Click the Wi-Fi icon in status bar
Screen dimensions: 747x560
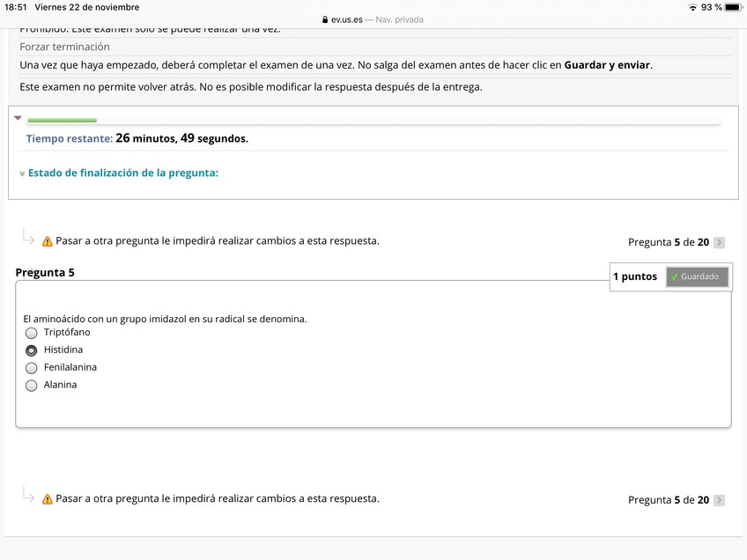coord(692,7)
